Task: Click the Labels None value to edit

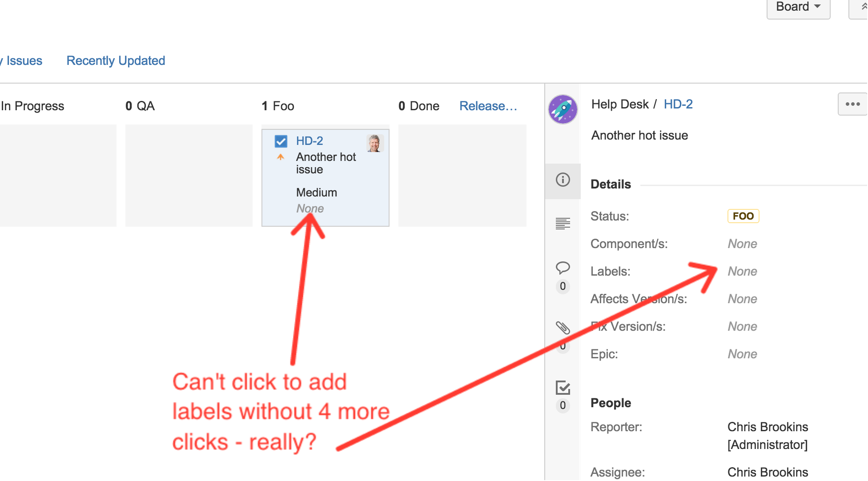Action: [x=742, y=271]
